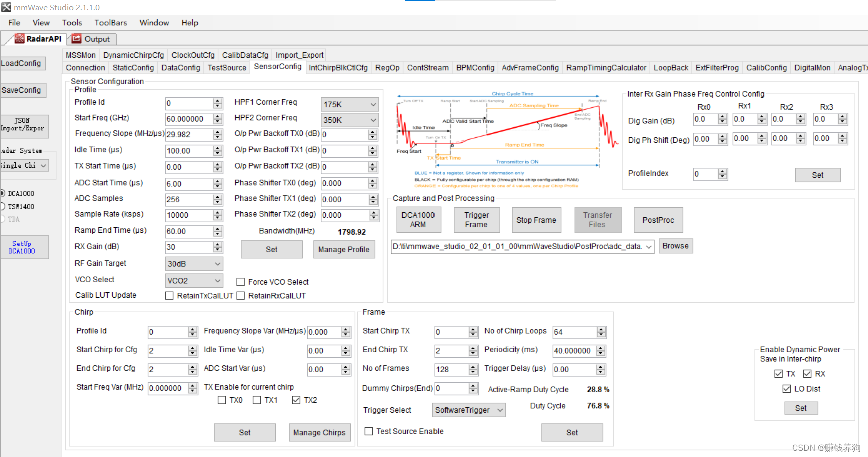Toggle the TX dynamic power save checkbox
The image size is (868, 457).
[x=778, y=374]
